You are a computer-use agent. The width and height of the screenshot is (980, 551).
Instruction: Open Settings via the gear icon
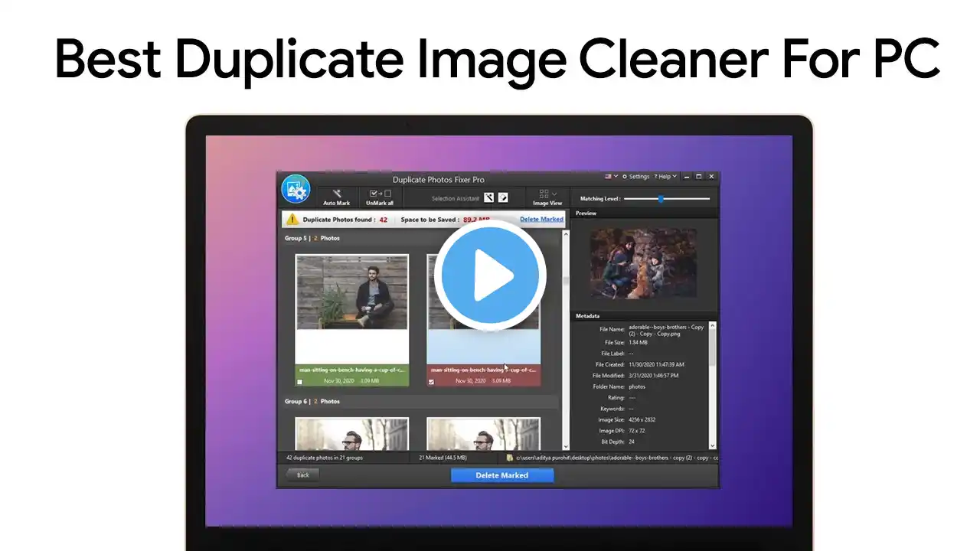(625, 177)
